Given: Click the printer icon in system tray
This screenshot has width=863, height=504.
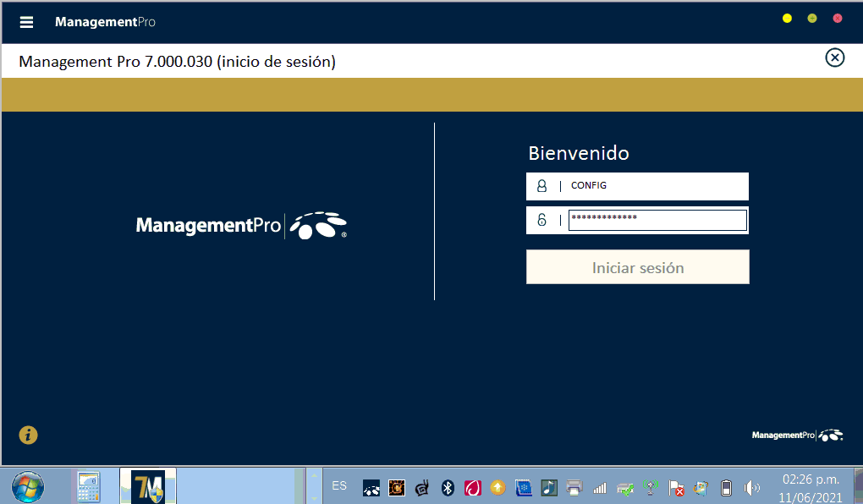Looking at the screenshot, I should pyautogui.click(x=574, y=488).
